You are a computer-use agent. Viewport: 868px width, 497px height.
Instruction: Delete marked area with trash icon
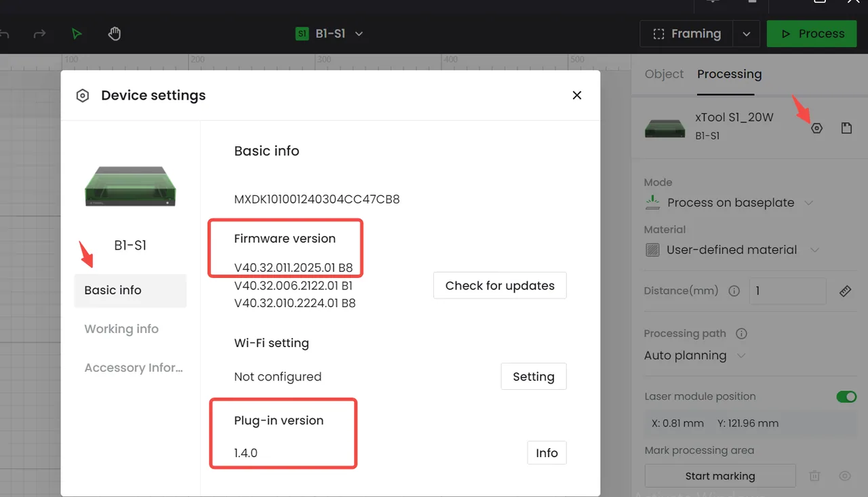click(815, 476)
